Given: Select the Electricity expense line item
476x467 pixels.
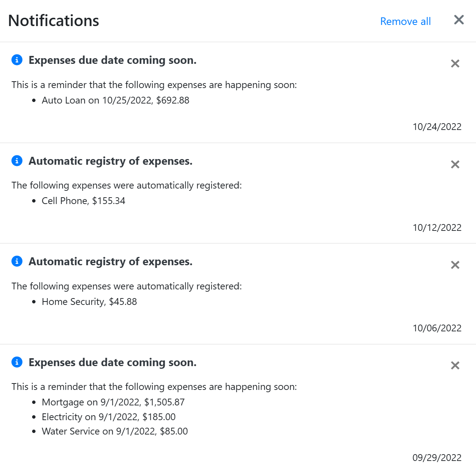Looking at the screenshot, I should 109,417.
